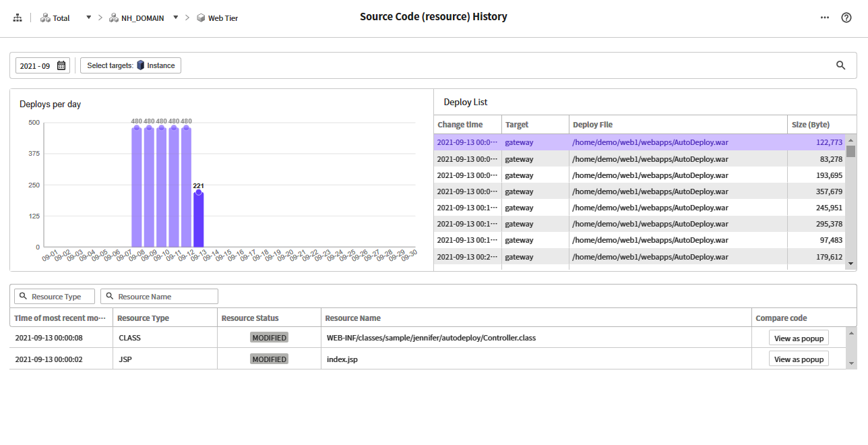Click the Deploy List vertical scrollbar thumb
868x445 pixels.
point(850,151)
